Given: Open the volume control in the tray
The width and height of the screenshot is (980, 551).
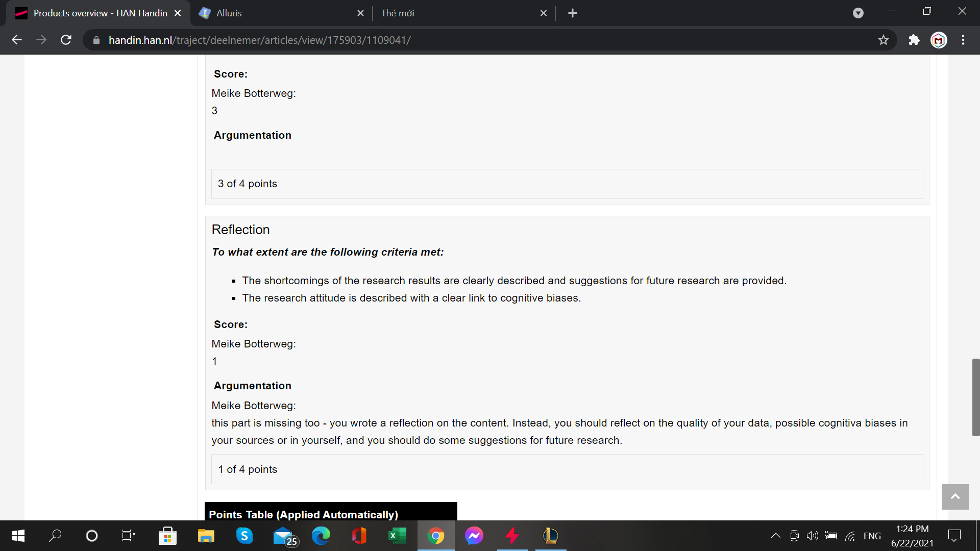Looking at the screenshot, I should tap(812, 536).
